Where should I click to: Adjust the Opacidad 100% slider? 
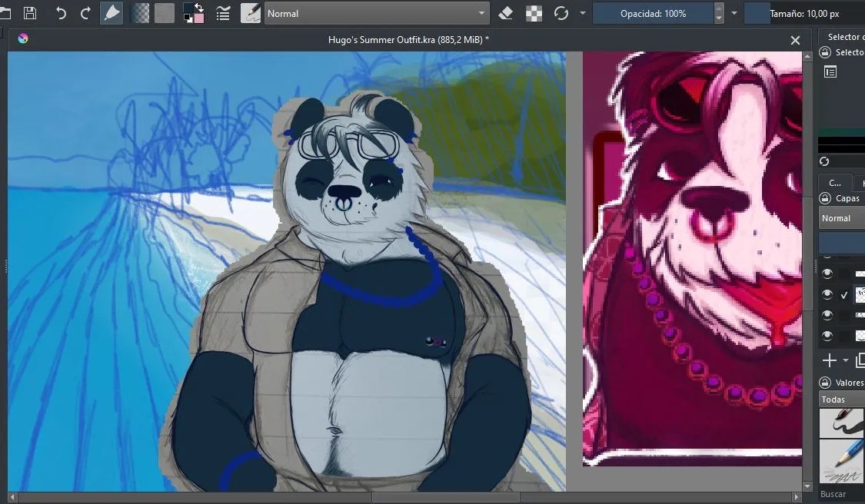pos(653,13)
